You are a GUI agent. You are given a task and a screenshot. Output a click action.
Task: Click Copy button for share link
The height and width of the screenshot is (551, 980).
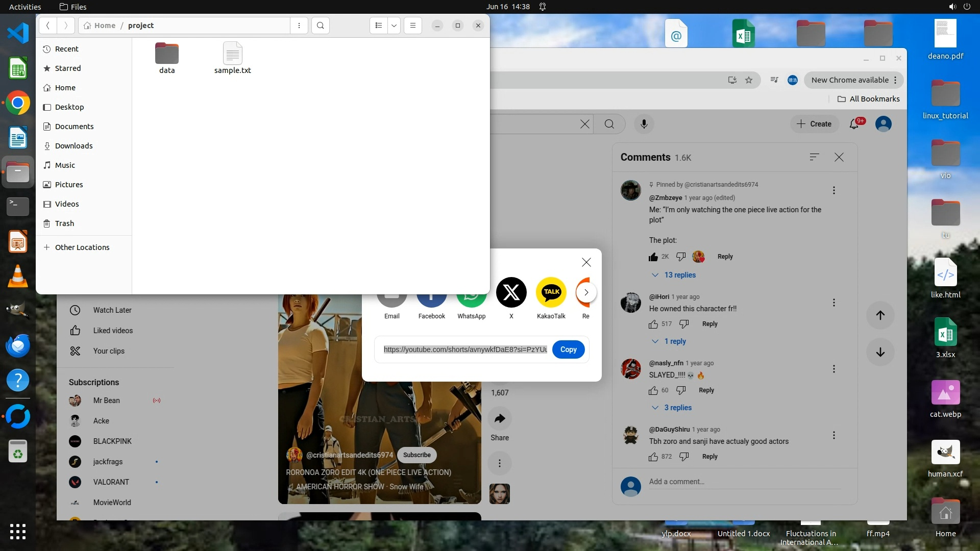[568, 349]
